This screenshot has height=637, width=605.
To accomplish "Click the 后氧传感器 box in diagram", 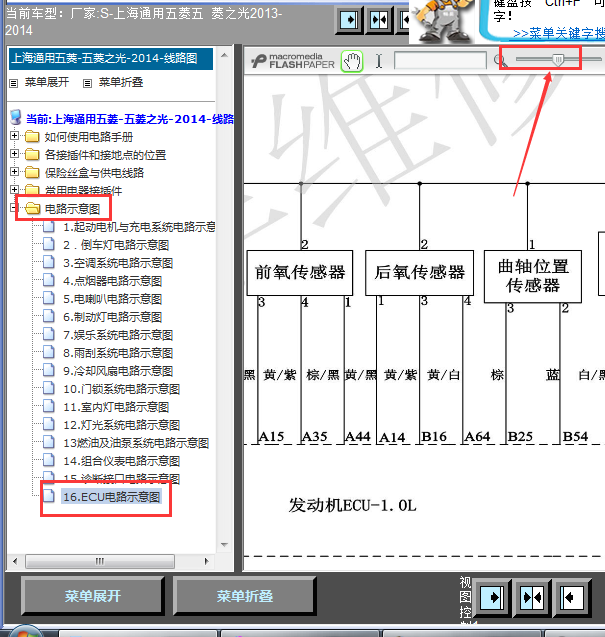I will coord(419,273).
